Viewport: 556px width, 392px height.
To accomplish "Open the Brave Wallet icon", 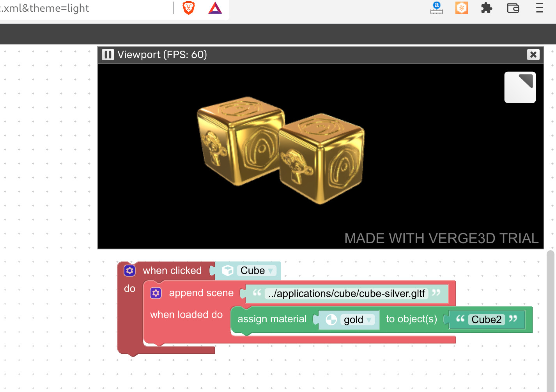I will (513, 8).
